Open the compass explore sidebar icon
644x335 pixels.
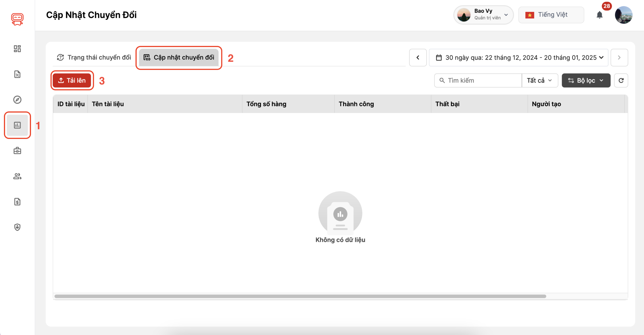(17, 100)
